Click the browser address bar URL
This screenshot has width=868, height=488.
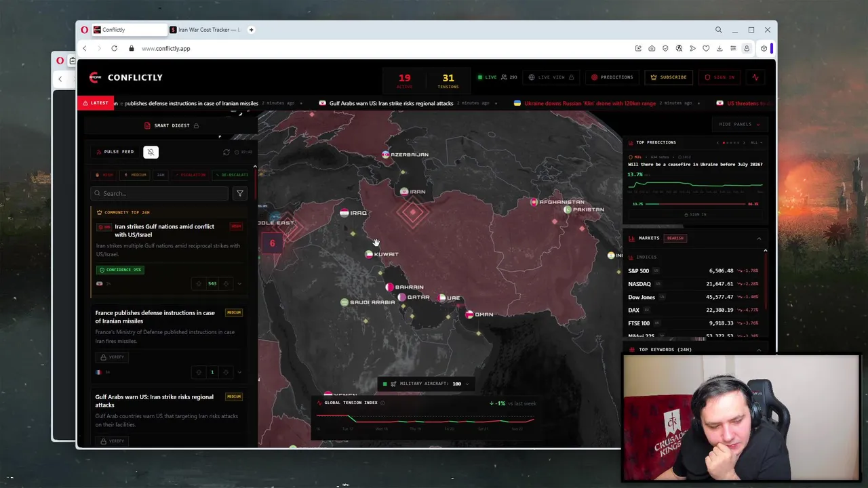(165, 49)
